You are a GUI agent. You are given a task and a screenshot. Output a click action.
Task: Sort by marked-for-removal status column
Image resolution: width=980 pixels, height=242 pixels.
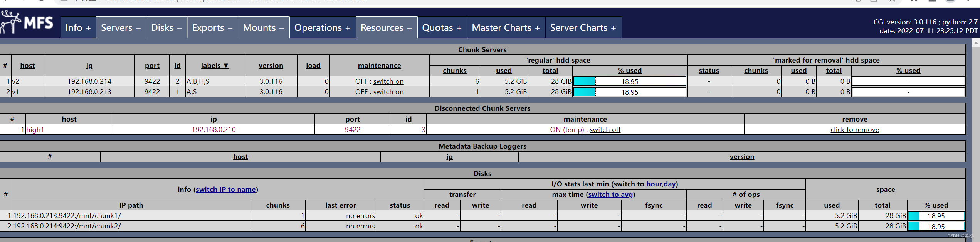(x=709, y=71)
